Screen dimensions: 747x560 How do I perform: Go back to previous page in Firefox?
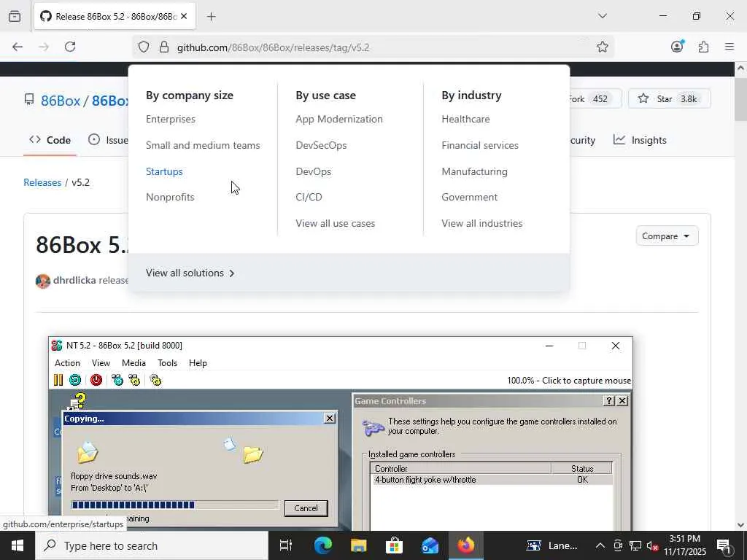(x=18, y=47)
